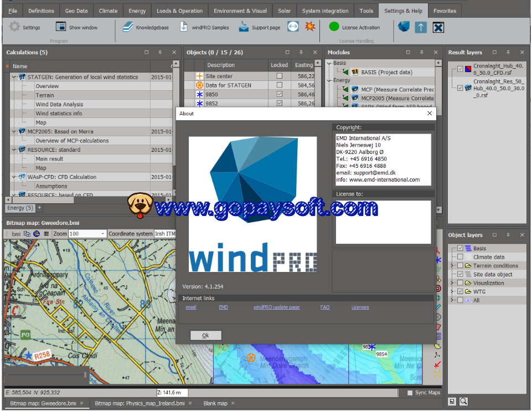Select BASIS (Project data) in Modules
This screenshot has height=411, width=532.
pyautogui.click(x=386, y=72)
